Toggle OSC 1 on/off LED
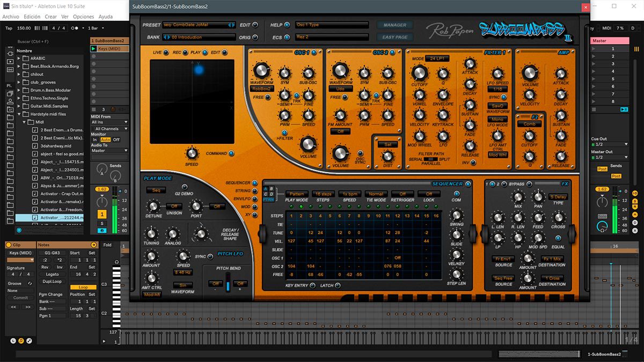644x362 pixels. 313,53
